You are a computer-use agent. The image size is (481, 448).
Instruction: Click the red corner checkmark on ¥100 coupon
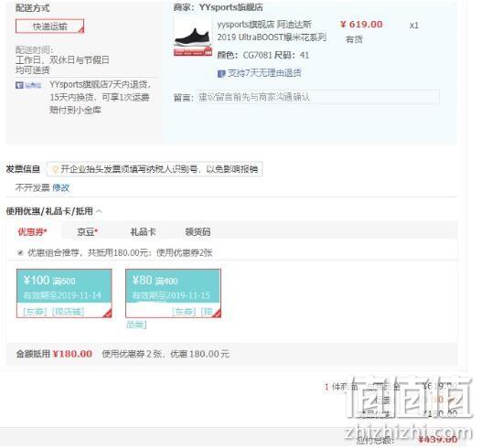[108, 314]
